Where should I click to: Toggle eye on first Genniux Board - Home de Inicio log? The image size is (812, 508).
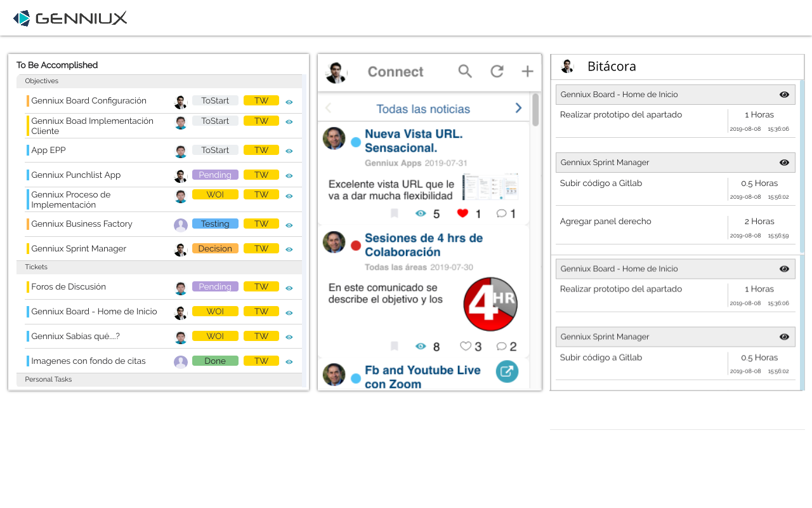[x=784, y=95]
